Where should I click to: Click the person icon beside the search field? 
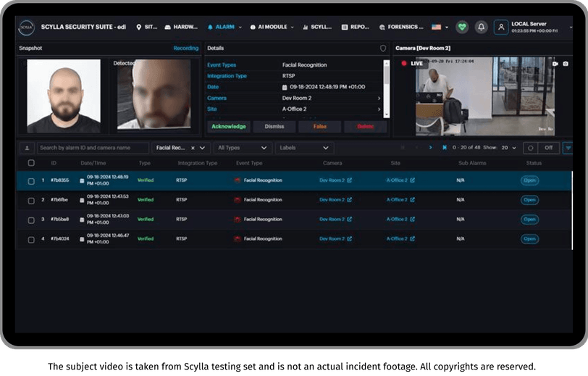27,148
